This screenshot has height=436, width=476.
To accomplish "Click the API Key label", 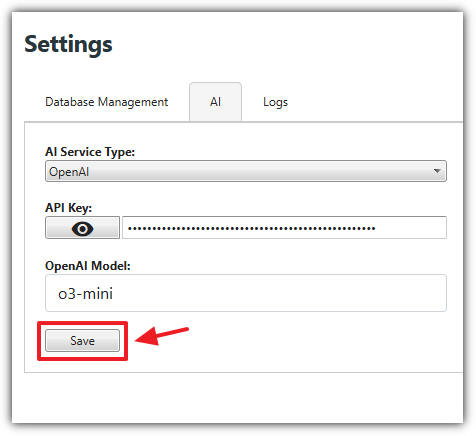I will pyautogui.click(x=69, y=208).
